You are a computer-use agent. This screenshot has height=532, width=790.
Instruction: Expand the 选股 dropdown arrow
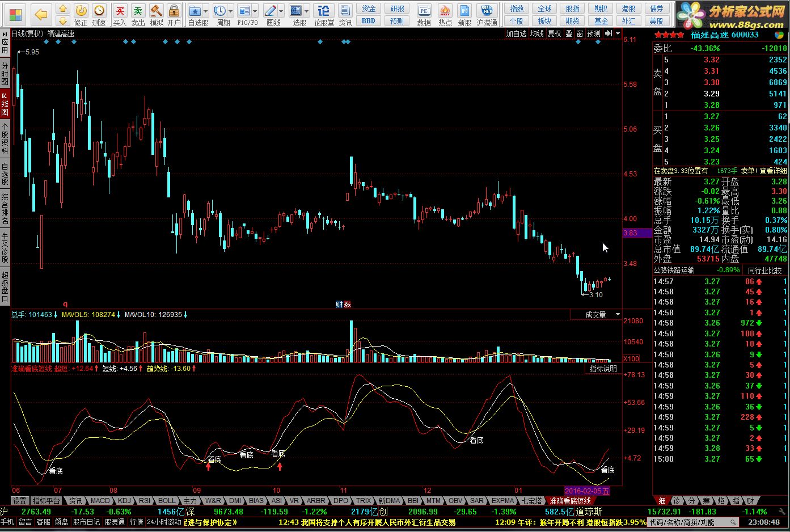[307, 11]
